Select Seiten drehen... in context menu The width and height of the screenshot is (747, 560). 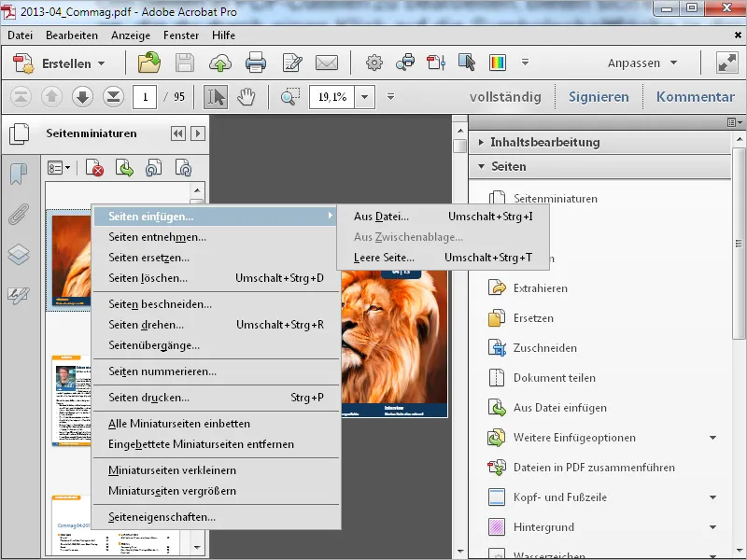216,325
